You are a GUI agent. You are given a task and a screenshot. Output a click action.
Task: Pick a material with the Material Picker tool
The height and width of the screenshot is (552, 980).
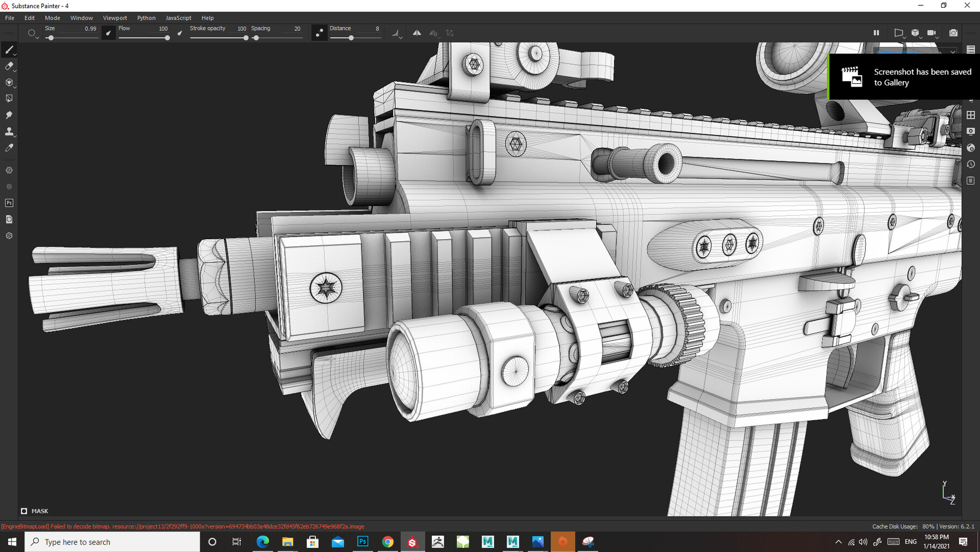point(9,147)
